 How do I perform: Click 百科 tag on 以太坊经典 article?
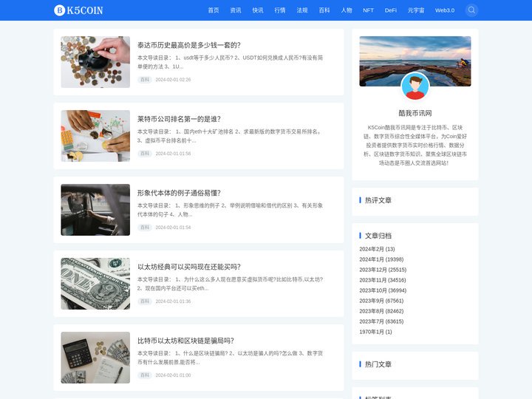pos(145,301)
